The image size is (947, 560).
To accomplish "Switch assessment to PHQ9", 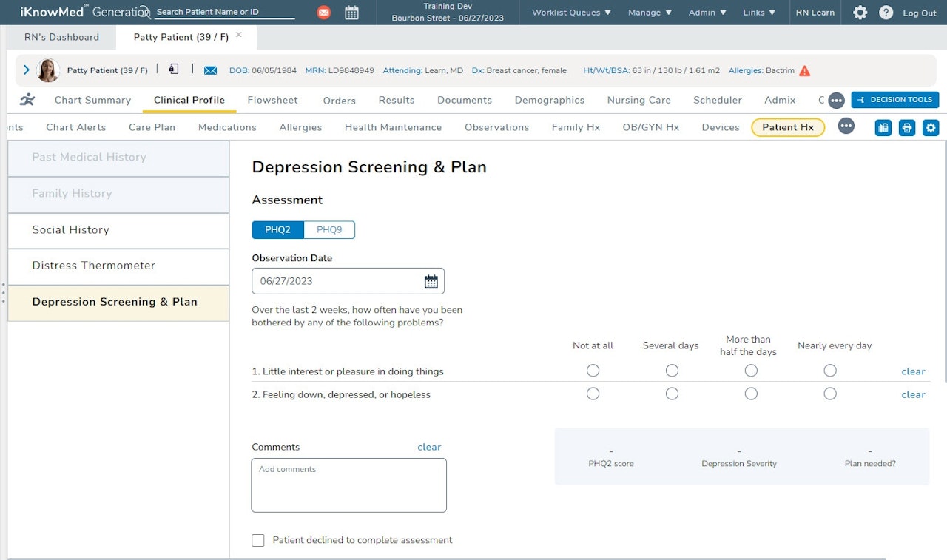I will (329, 230).
